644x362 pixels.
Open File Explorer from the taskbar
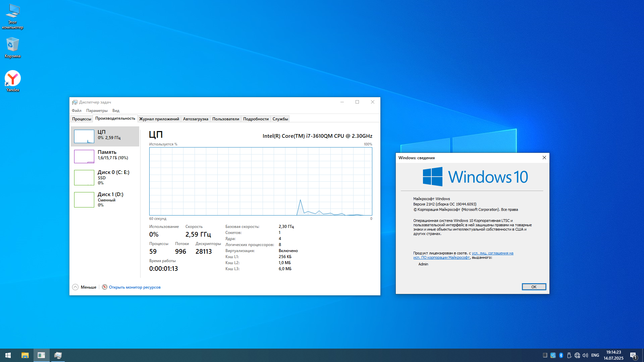(25, 355)
